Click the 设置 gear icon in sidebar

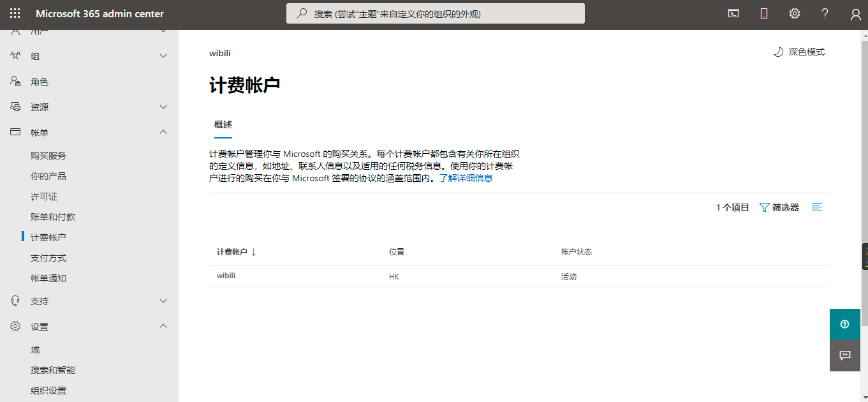(x=15, y=326)
